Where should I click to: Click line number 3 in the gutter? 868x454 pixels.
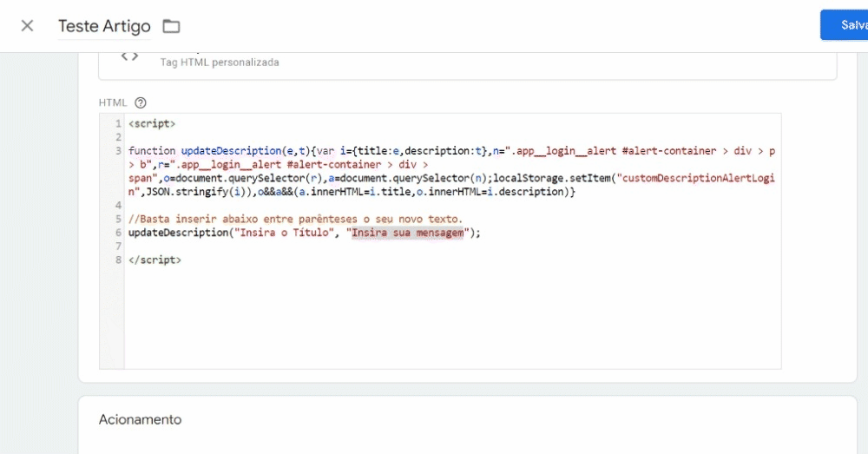coord(118,150)
